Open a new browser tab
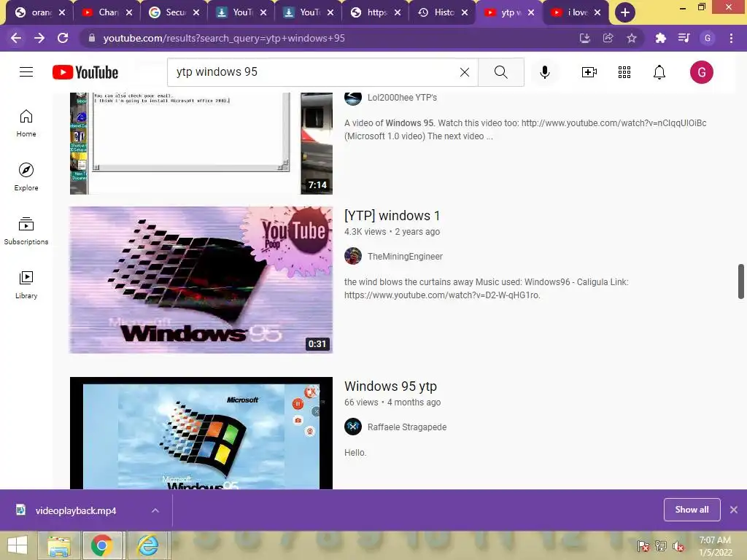This screenshot has height=560, width=747. [625, 12]
